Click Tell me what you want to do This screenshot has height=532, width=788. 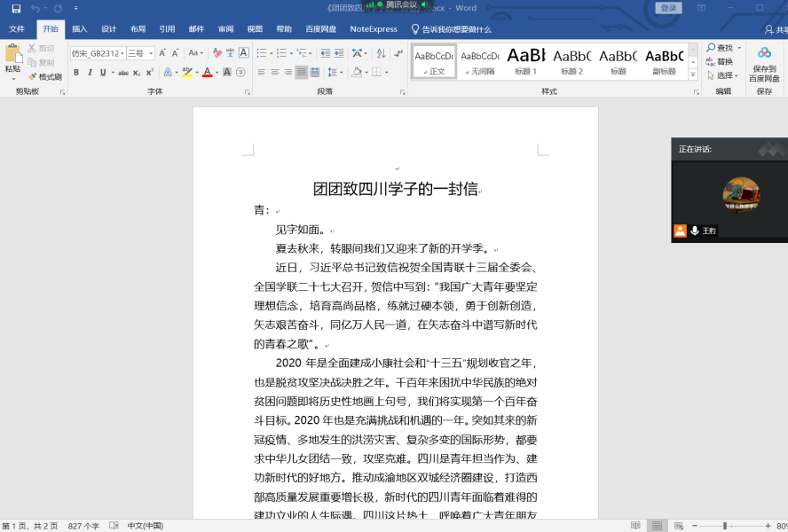(x=451, y=29)
